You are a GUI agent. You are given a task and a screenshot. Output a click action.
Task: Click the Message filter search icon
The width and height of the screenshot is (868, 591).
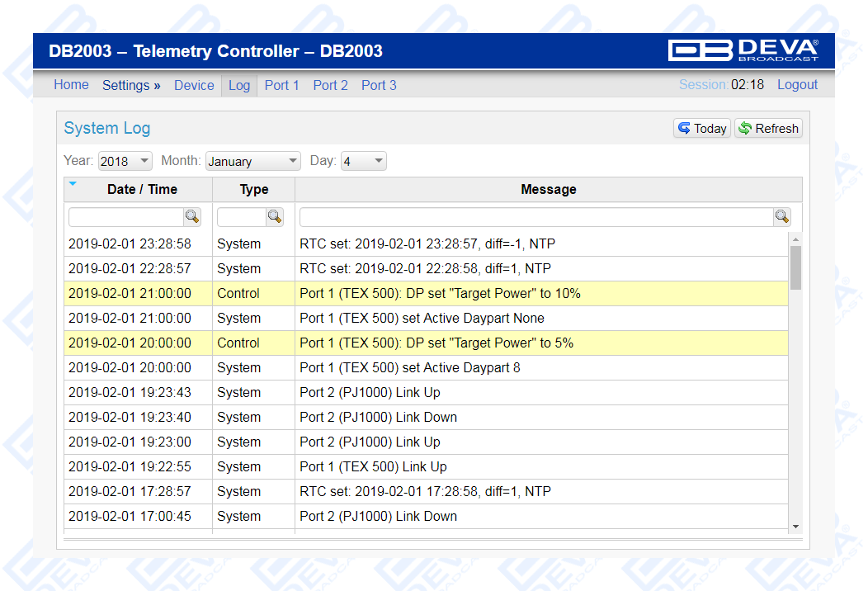pos(782,217)
